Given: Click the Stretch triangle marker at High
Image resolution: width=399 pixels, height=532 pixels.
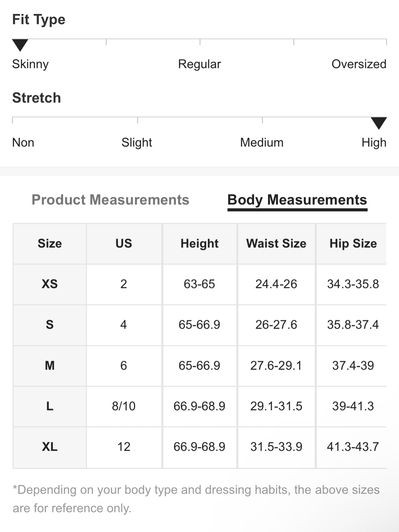Looking at the screenshot, I should click(379, 123).
